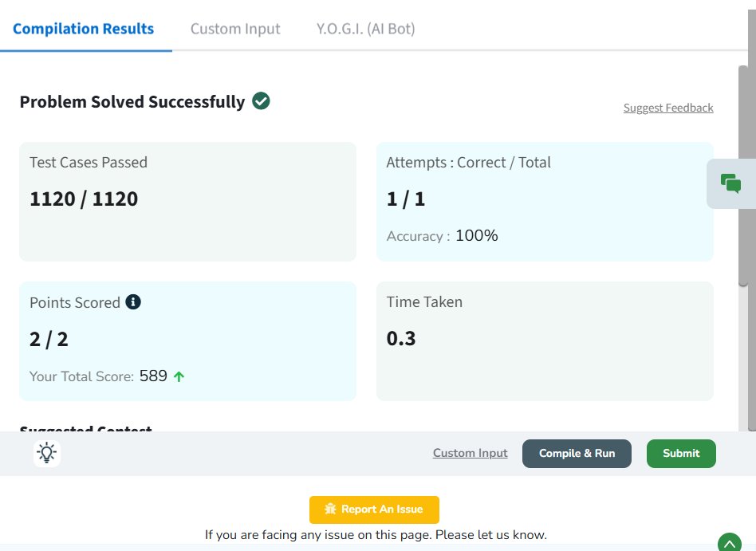Open the chat bubbles side panel icon

tap(731, 183)
